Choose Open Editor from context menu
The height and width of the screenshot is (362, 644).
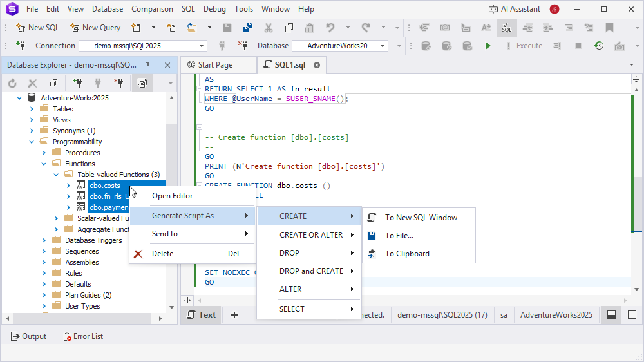click(192, 196)
